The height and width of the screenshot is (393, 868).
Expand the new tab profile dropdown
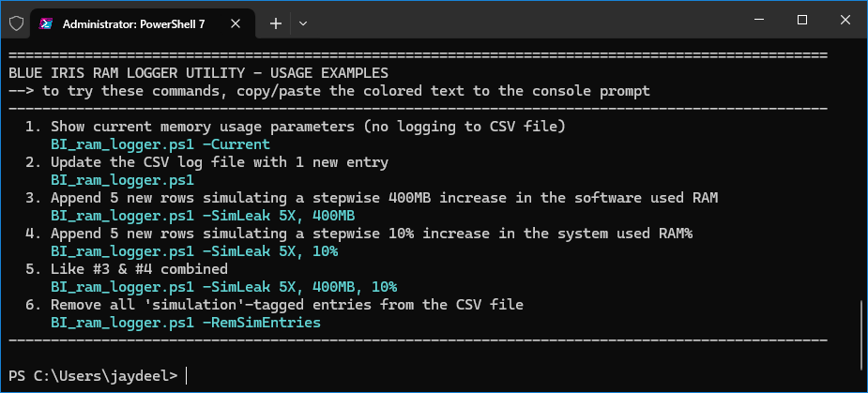click(303, 23)
